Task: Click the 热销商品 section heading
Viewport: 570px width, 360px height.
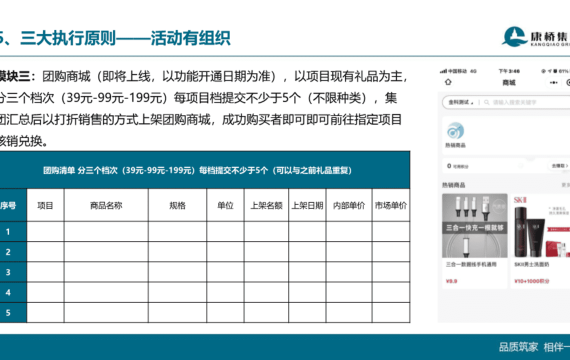Action: (x=454, y=185)
